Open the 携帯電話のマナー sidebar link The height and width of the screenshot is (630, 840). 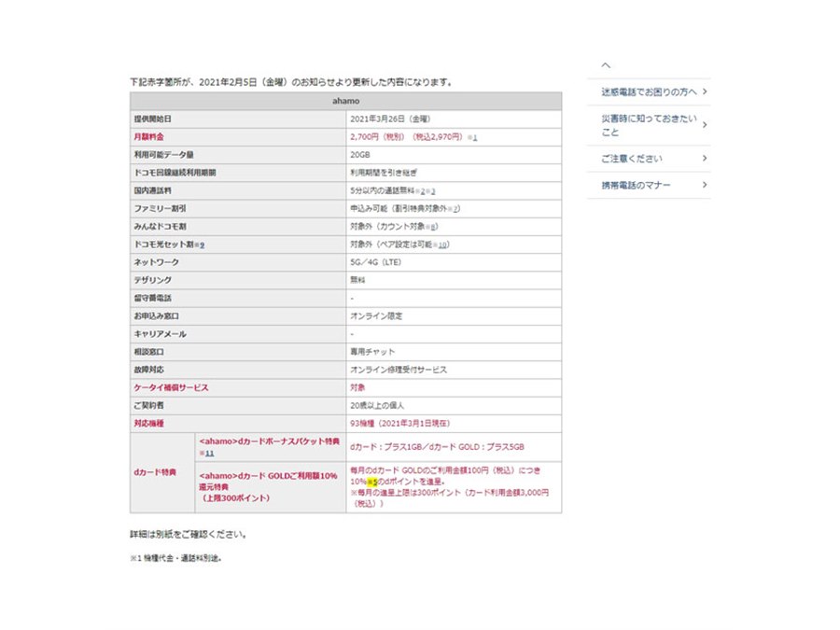649,186
